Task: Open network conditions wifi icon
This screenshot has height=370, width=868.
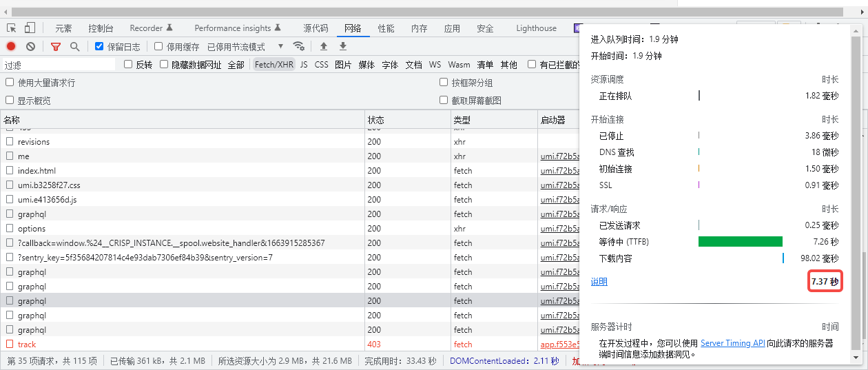Action: coord(298,47)
